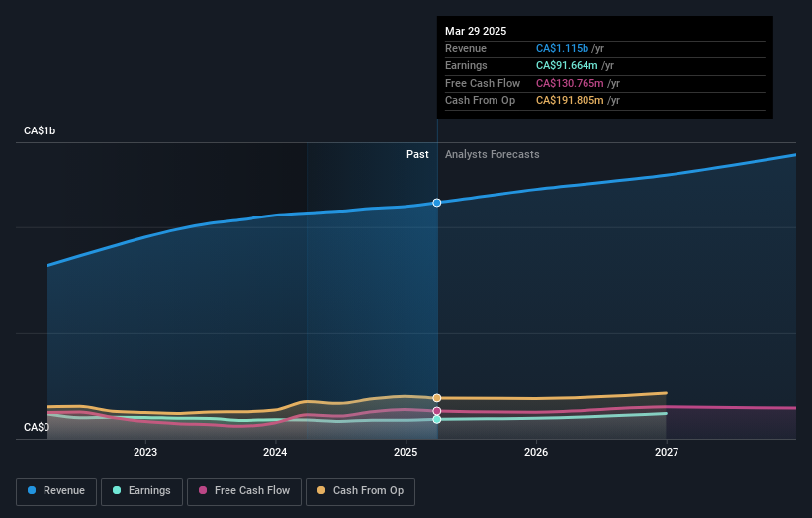This screenshot has width=812, height=518.
Task: Select the 2023 x-axis label
Action: tap(145, 452)
